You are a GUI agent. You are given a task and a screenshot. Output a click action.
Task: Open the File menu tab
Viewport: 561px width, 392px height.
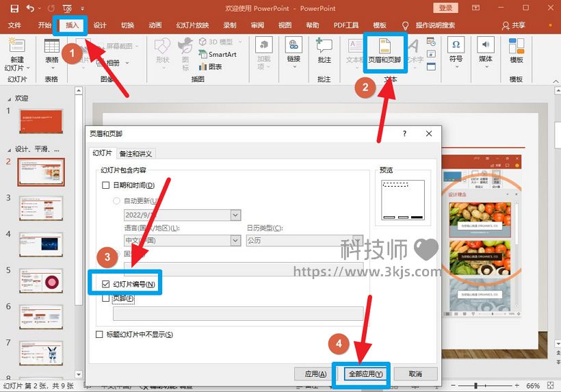coord(14,25)
